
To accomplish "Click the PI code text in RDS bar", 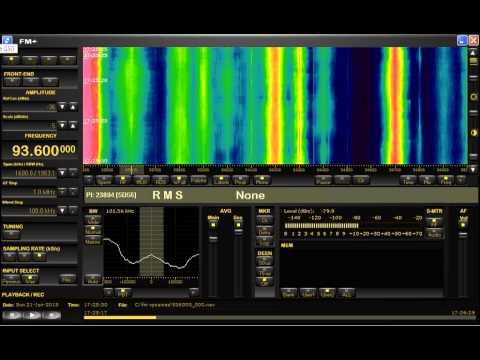I will click(111, 195).
